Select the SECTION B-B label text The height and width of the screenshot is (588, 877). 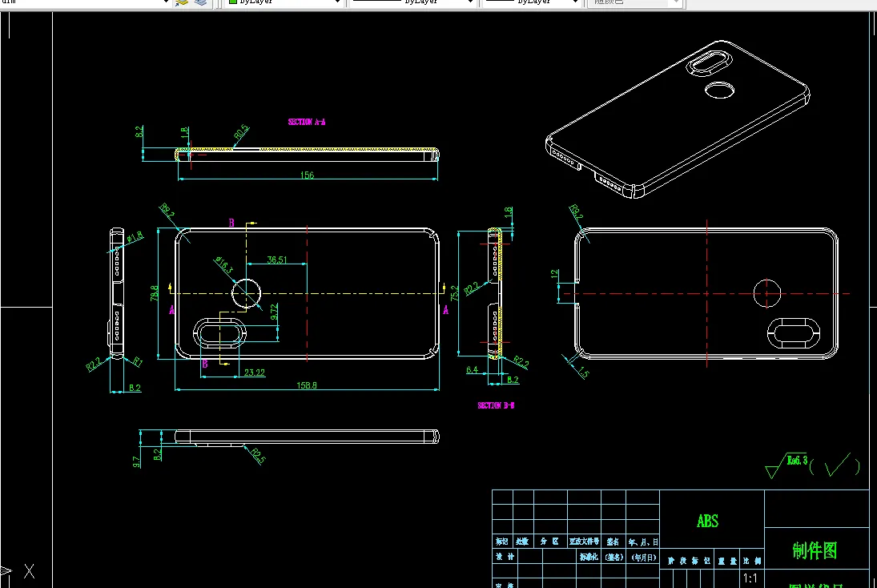(x=496, y=405)
